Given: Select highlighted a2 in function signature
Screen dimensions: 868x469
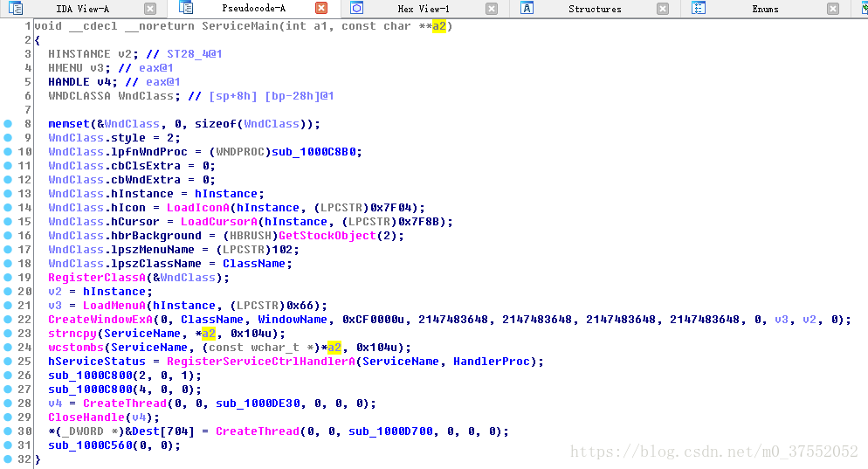Looking at the screenshot, I should pos(439,26).
